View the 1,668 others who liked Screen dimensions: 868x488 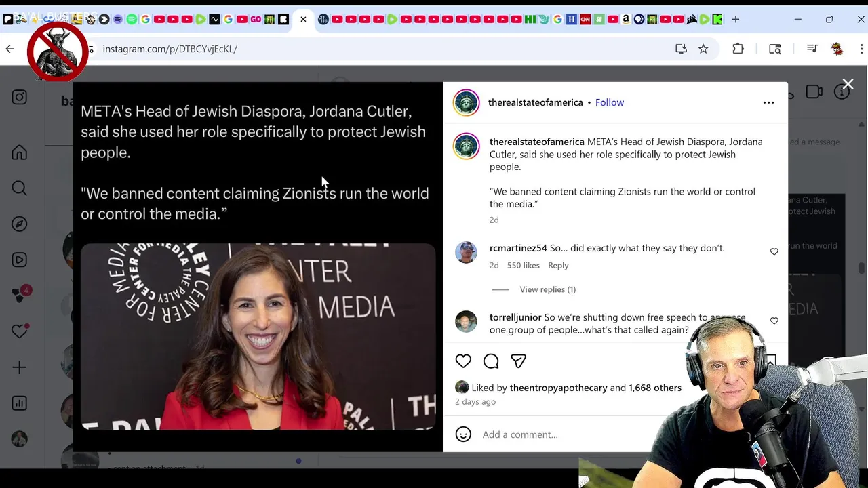tap(655, 388)
